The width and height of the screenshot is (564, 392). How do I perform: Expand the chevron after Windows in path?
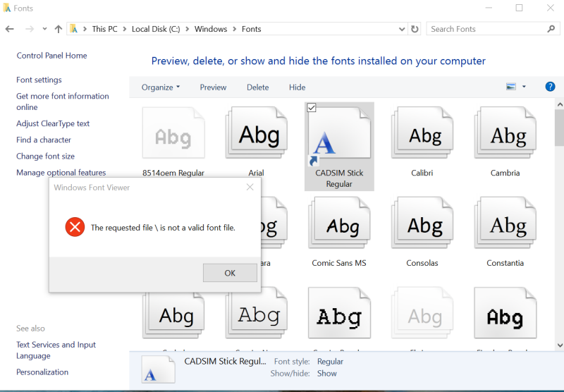click(235, 29)
